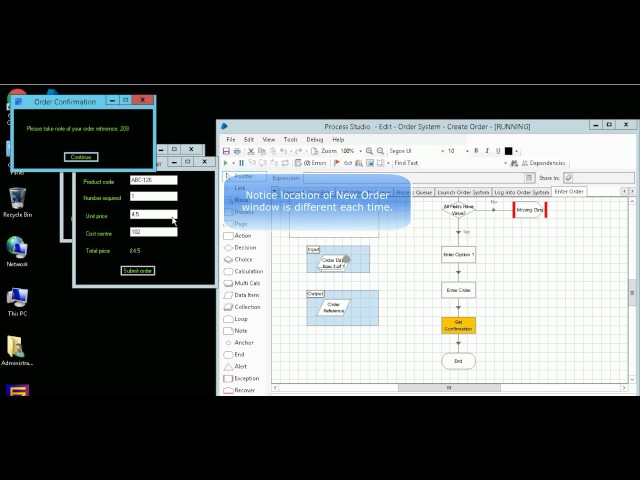This screenshot has height=480, width=640.
Task: Switch to the Log into Order System tab
Action: (x=521, y=192)
